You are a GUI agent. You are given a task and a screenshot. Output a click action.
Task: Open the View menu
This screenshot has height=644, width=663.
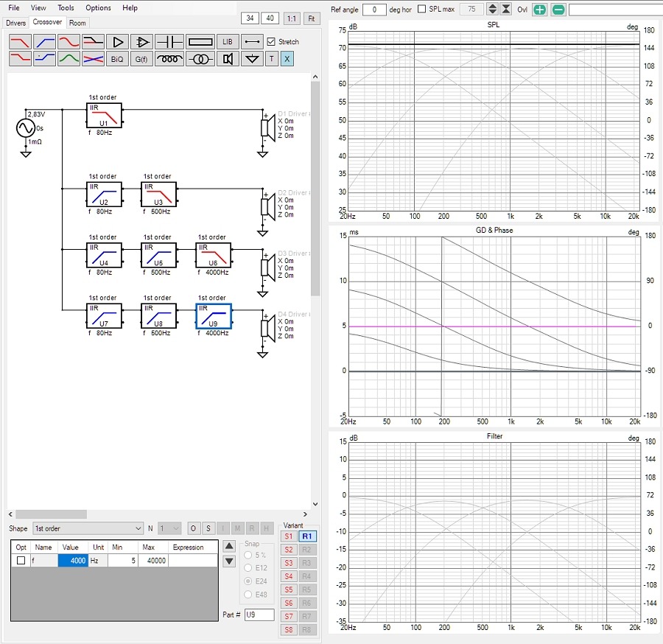tap(38, 7)
